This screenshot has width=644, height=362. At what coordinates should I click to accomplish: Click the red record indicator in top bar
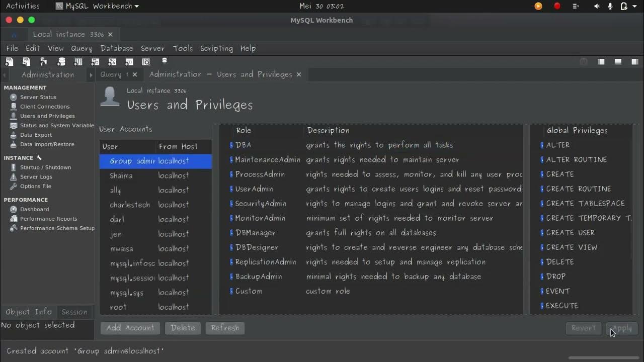(x=557, y=6)
